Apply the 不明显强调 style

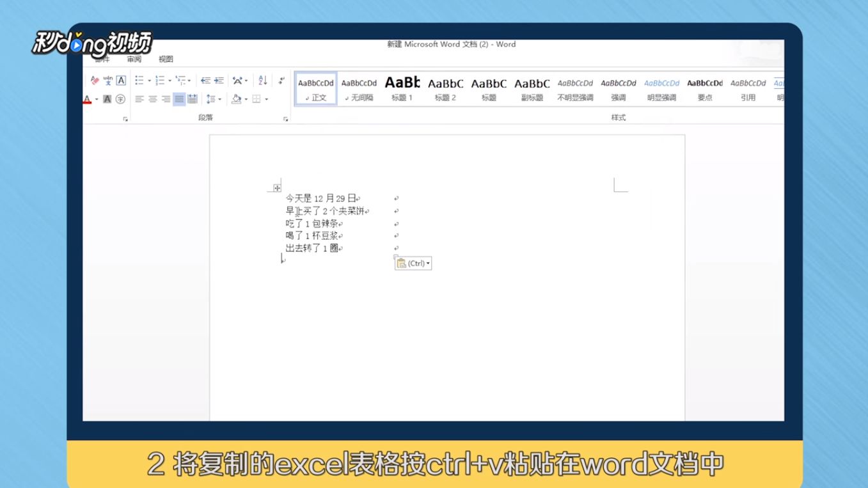pyautogui.click(x=575, y=89)
